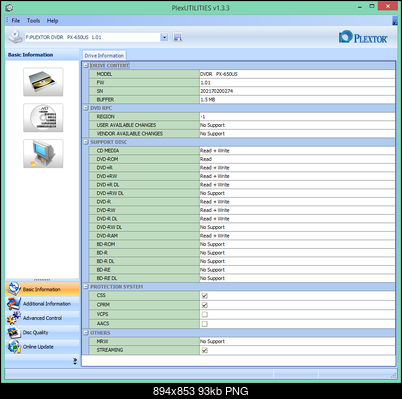Click the BD-ROM row label

click(106, 244)
